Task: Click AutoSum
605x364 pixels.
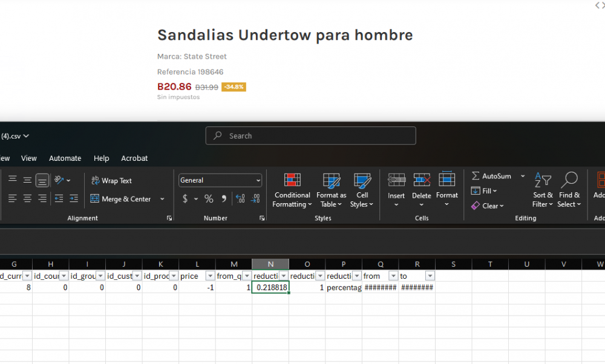Action: click(491, 176)
